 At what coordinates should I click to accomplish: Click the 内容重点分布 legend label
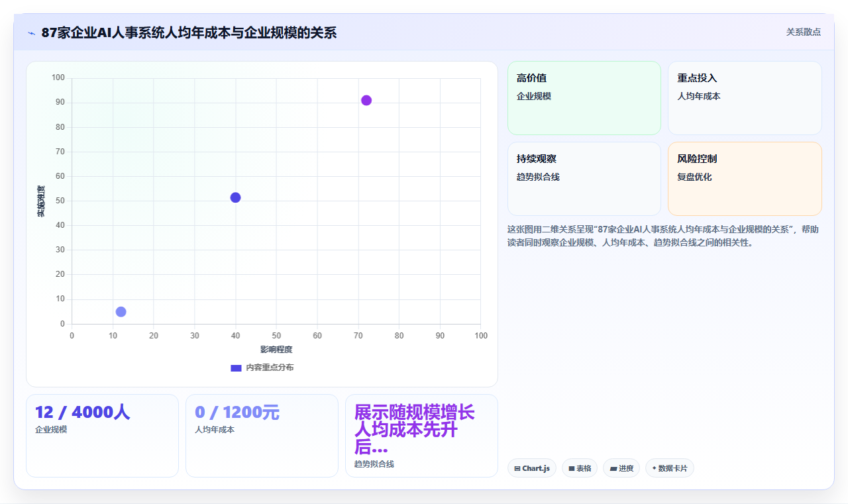point(270,368)
